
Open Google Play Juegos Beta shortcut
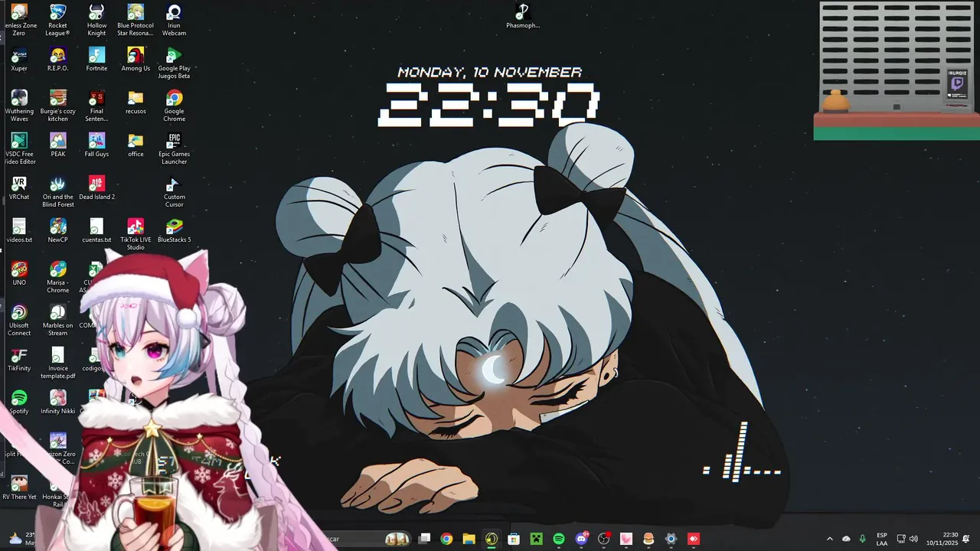pyautogui.click(x=174, y=63)
